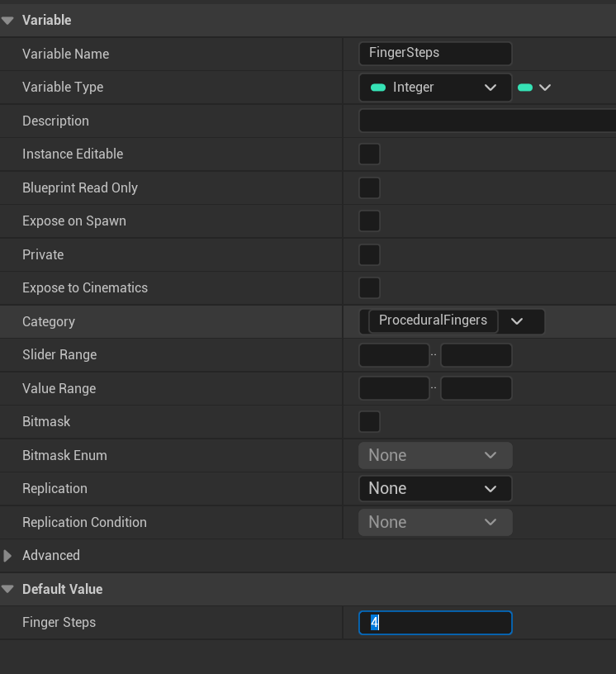This screenshot has height=674, width=616.
Task: Check the Blueprint Read Only box
Action: pos(369,188)
